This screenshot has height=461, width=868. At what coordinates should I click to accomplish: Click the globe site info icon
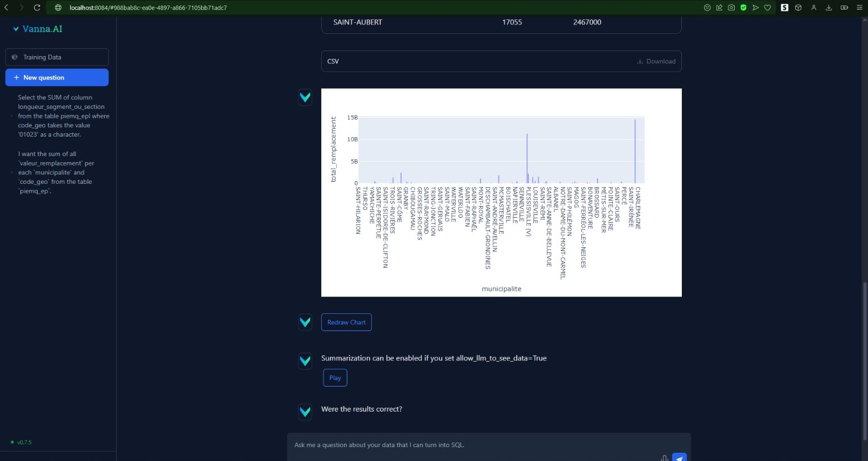pos(58,8)
